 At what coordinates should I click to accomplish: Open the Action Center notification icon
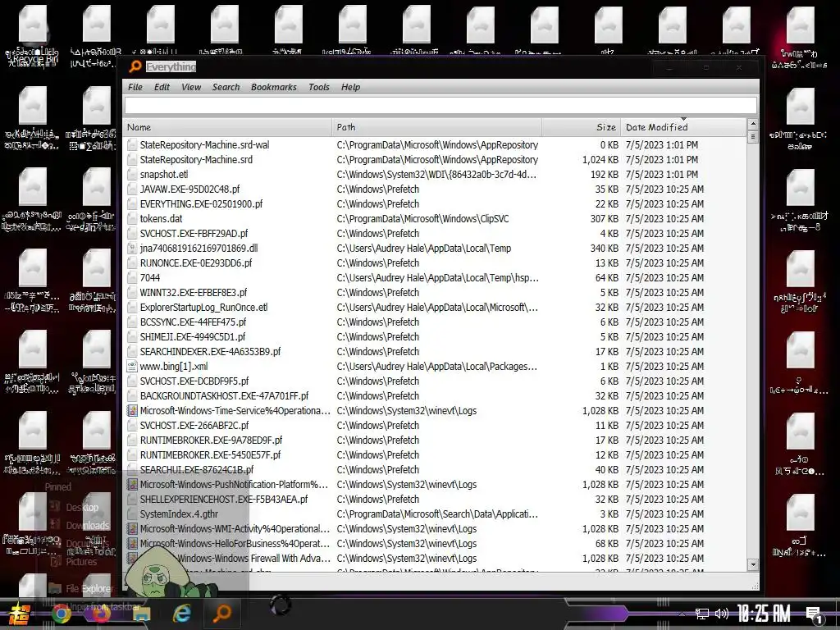(x=815, y=616)
